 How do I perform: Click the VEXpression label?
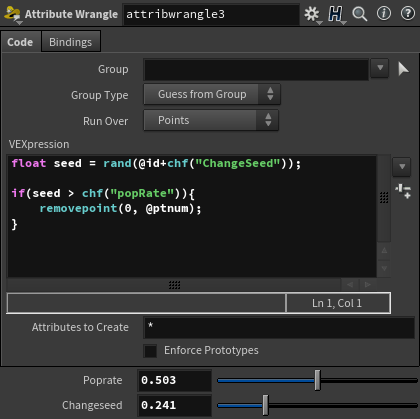click(x=39, y=144)
